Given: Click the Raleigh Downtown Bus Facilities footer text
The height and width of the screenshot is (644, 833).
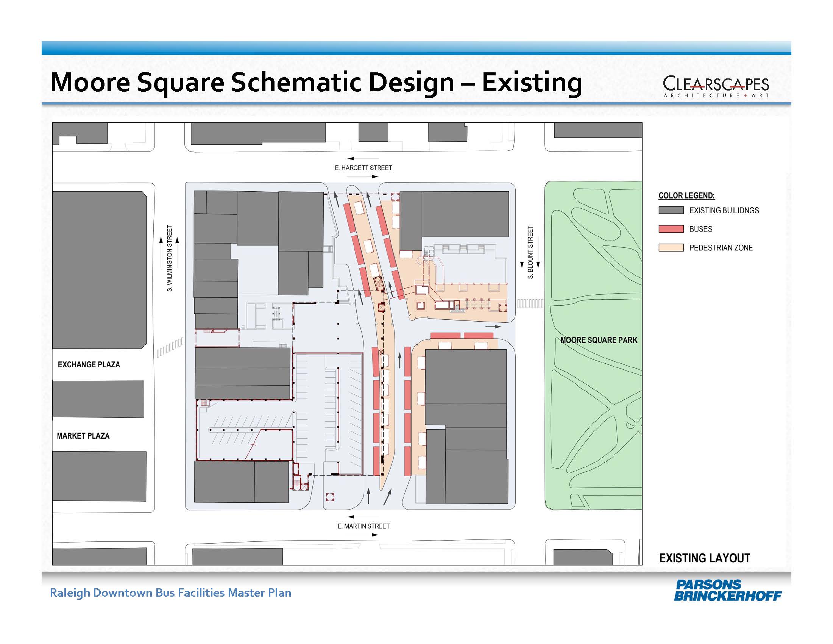Looking at the screenshot, I should click(x=170, y=593).
